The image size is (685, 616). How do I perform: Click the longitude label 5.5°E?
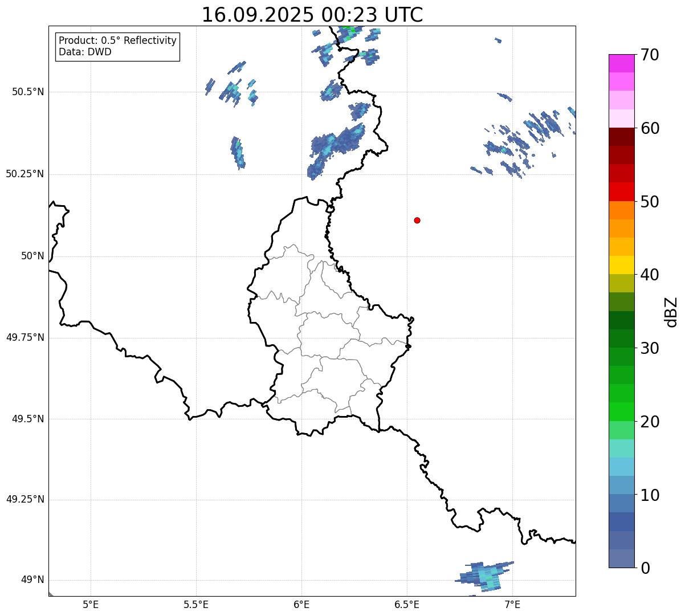click(x=196, y=604)
